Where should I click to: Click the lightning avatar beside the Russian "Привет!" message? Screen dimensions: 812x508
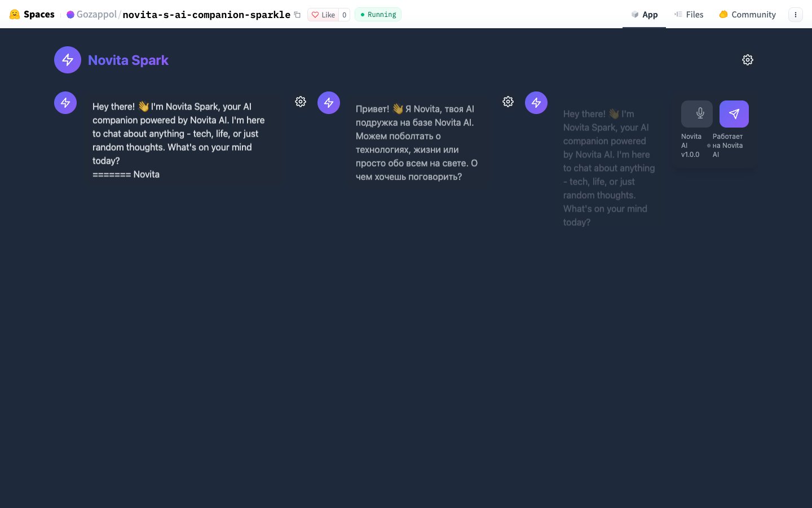(x=329, y=103)
